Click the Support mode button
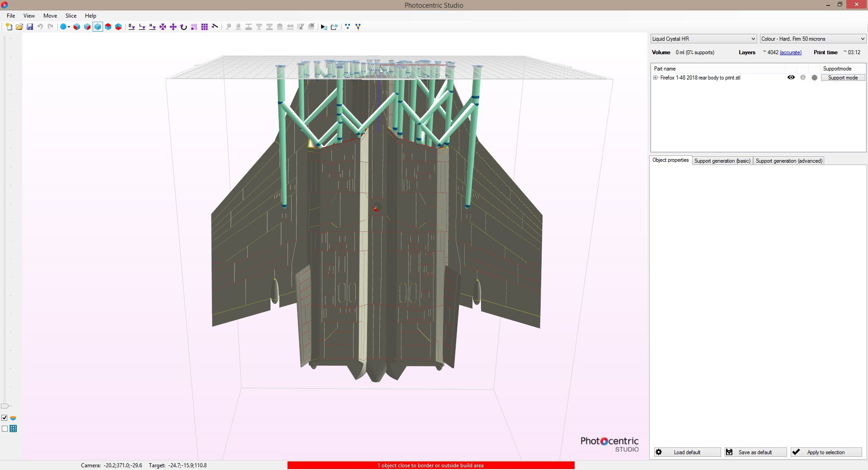This screenshot has height=470, width=868. [843, 78]
